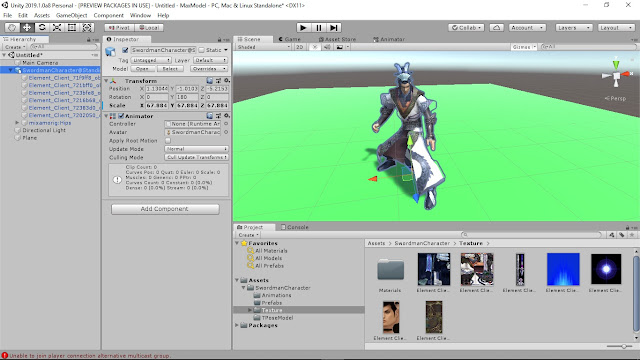This screenshot has width=640, height=360.
Task: Select the Move tool in toolbar
Action: 27,27
